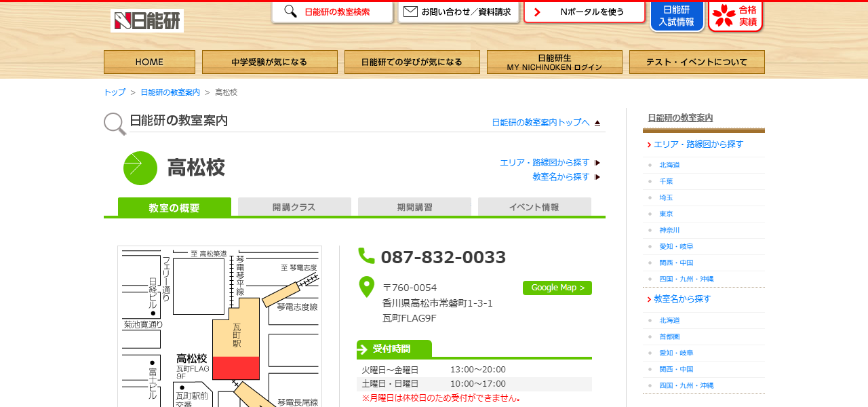Switch to イベント情報 tab
This screenshot has width=868, height=407.
pyautogui.click(x=534, y=207)
